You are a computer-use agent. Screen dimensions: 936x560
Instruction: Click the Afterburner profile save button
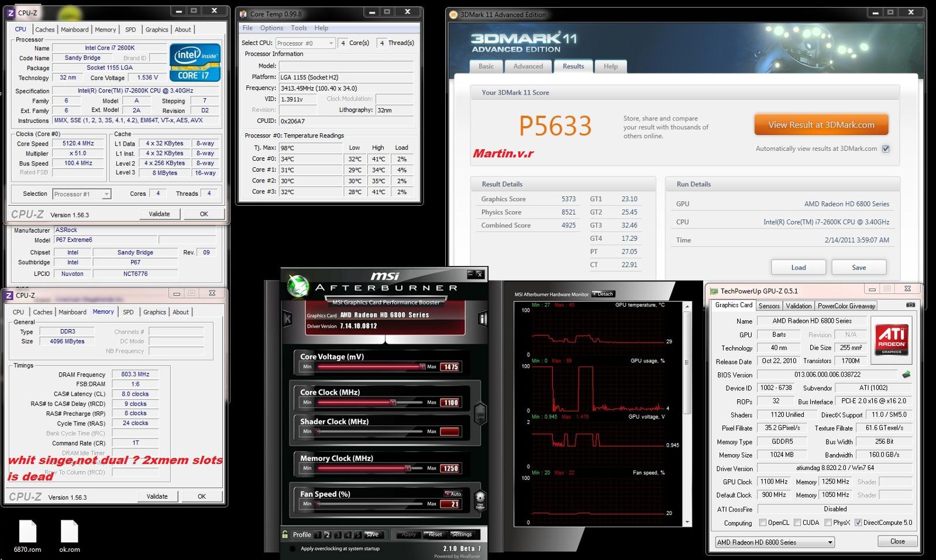(373, 534)
